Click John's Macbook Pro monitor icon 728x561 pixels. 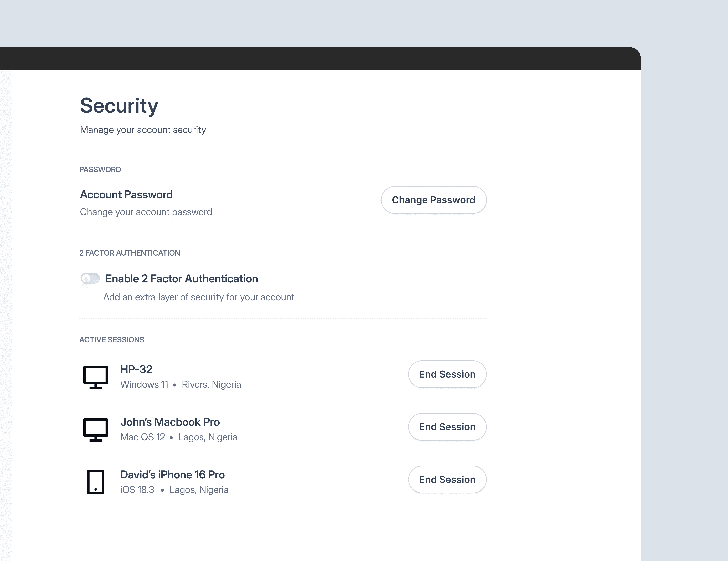tap(95, 429)
